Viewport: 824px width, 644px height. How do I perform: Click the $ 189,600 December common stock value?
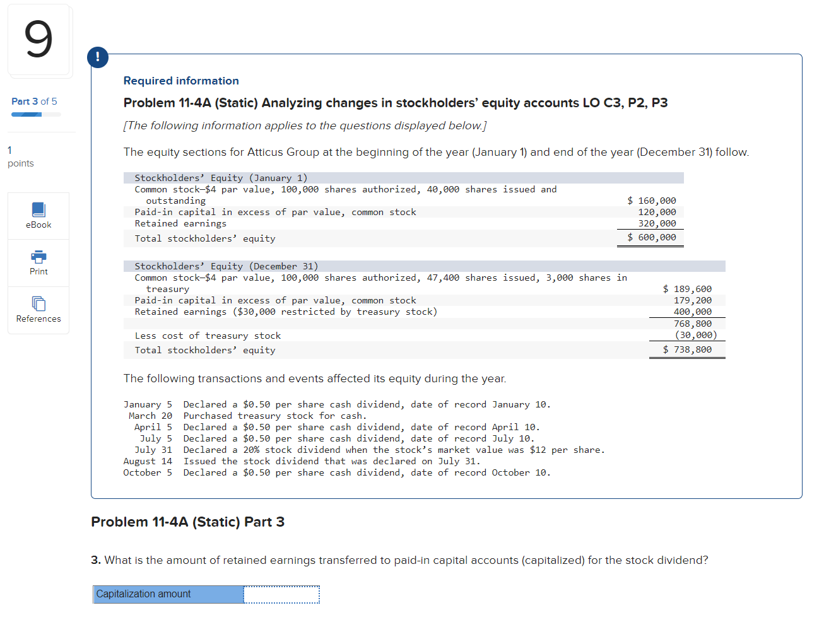(x=687, y=289)
